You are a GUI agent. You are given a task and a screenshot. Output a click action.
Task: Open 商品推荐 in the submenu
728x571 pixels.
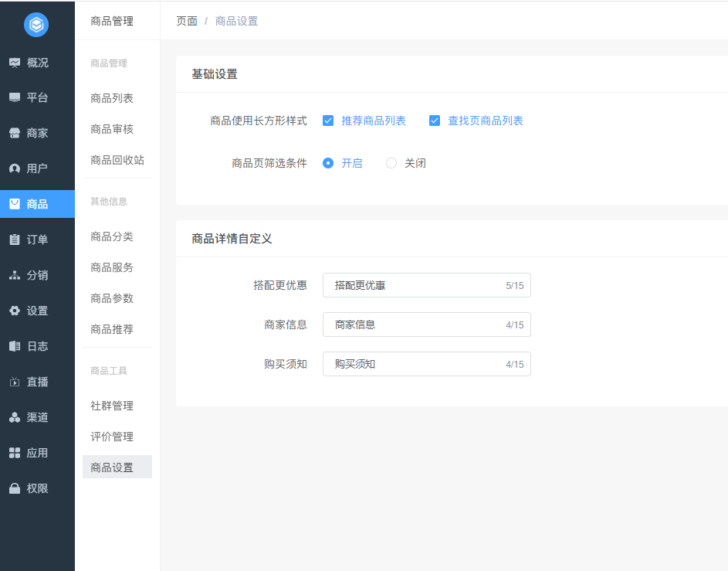[x=112, y=329]
